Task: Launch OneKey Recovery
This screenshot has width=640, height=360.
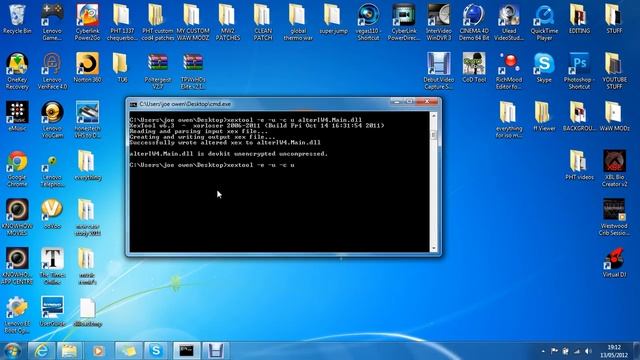Action: click(x=17, y=71)
